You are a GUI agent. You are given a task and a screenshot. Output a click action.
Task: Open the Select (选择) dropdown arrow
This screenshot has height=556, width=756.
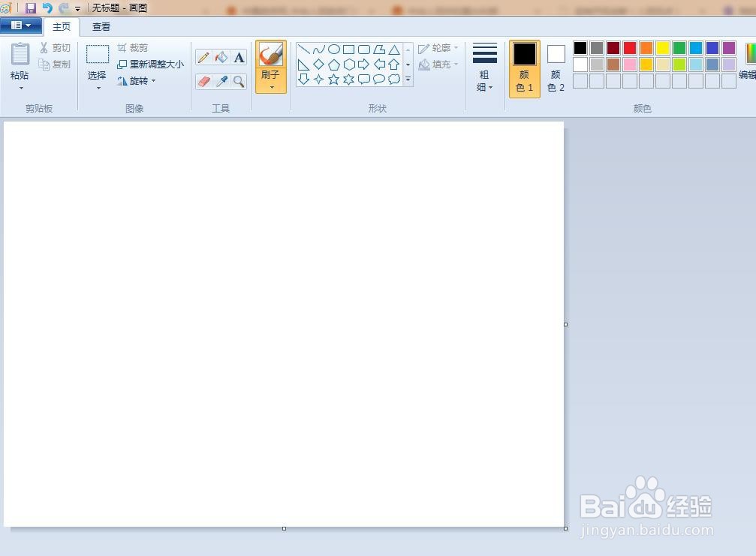(98, 89)
